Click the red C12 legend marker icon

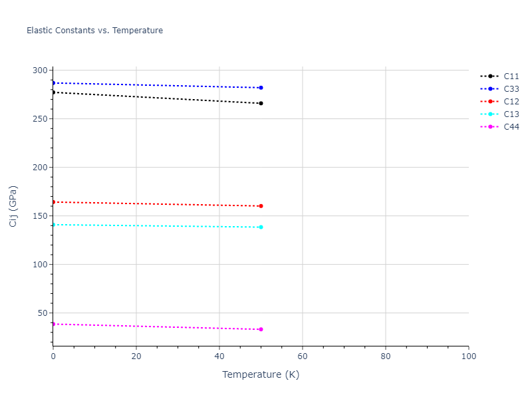(490, 102)
